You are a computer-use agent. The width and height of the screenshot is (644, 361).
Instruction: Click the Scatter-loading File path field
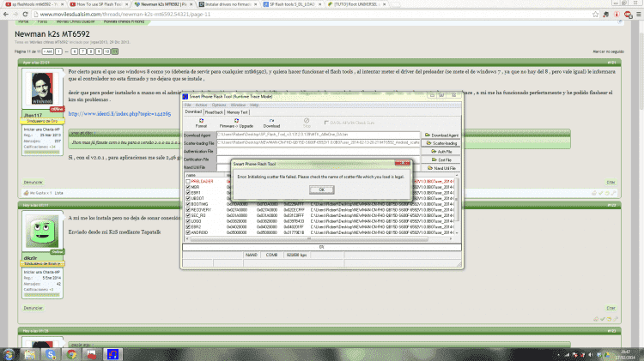[319, 142]
